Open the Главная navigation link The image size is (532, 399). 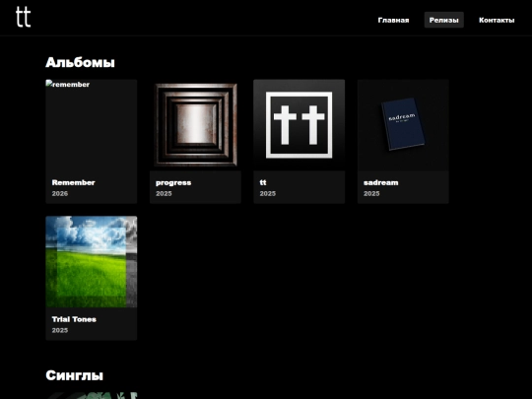point(393,20)
